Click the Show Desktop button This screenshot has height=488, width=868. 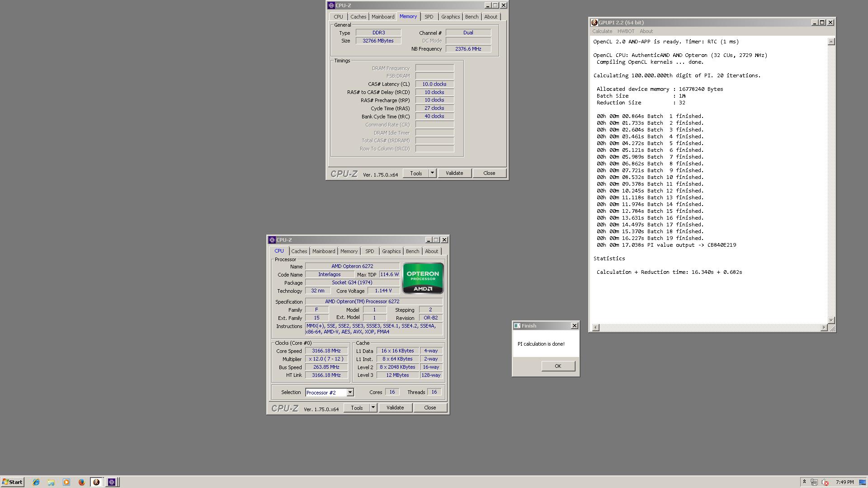[x=863, y=482]
